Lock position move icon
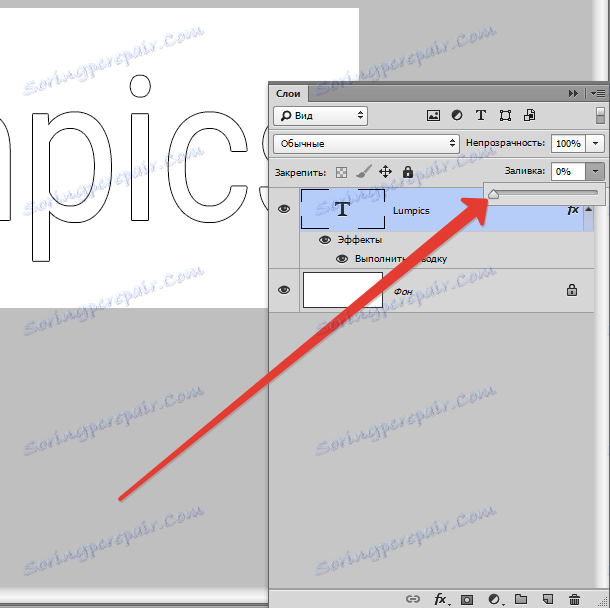 [x=385, y=172]
